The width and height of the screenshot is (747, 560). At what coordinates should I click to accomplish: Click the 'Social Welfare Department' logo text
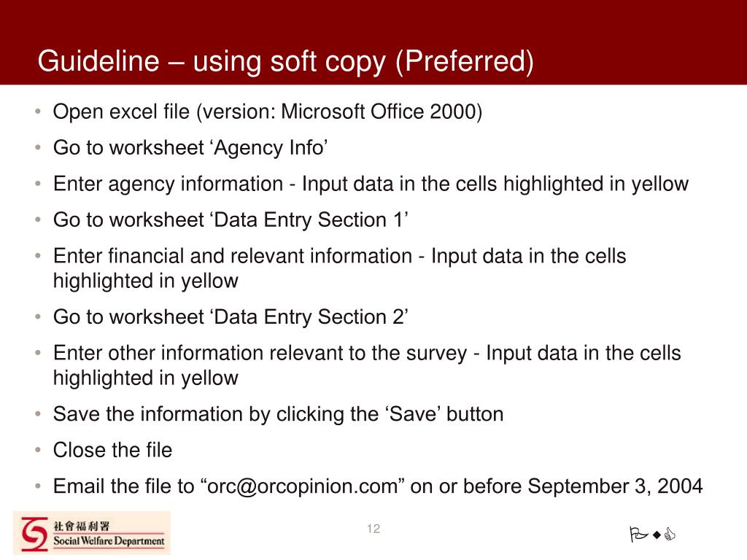[x=108, y=542]
